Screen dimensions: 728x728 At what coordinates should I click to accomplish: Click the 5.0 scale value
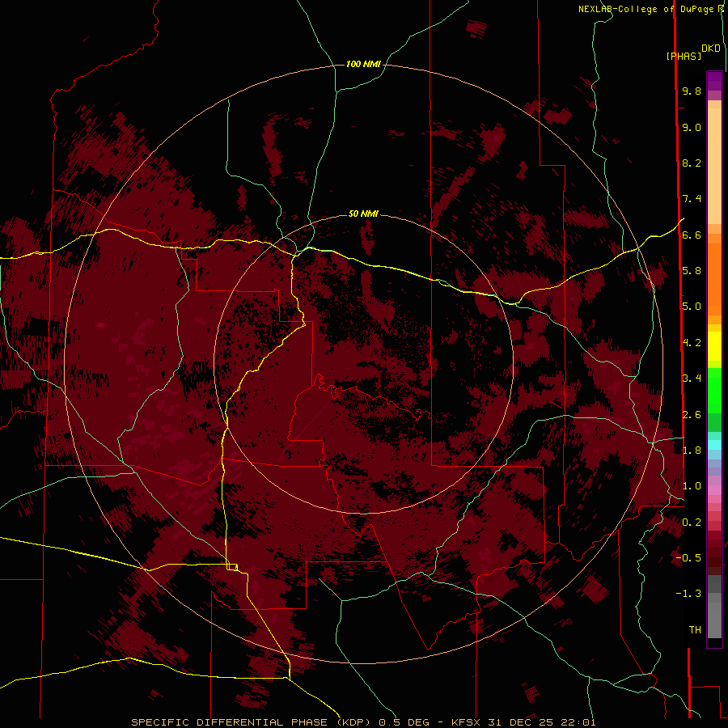pyautogui.click(x=692, y=307)
